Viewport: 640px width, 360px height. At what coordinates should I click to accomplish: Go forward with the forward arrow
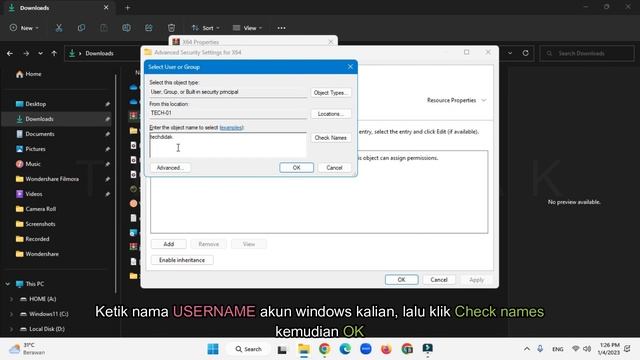coord(26,53)
